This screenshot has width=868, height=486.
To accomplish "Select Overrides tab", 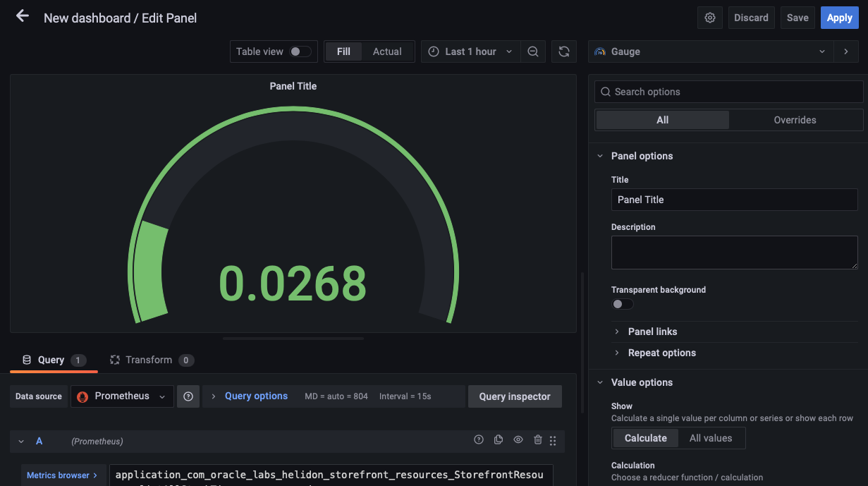I will point(795,120).
